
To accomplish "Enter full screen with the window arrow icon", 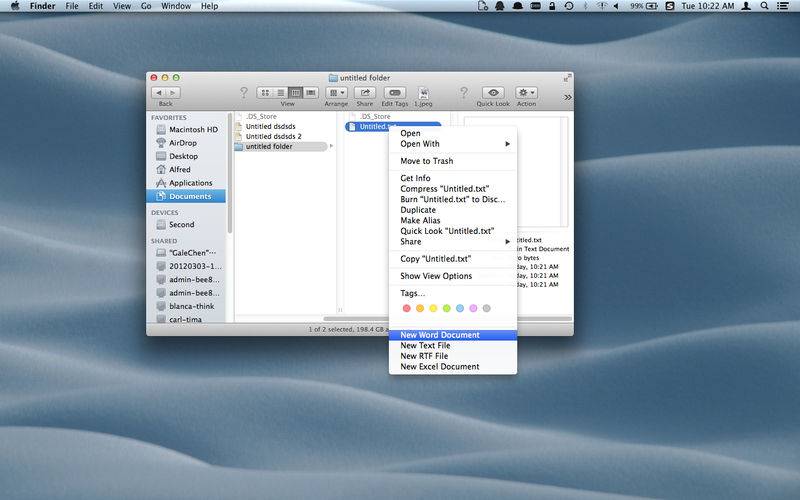I will pyautogui.click(x=567, y=78).
